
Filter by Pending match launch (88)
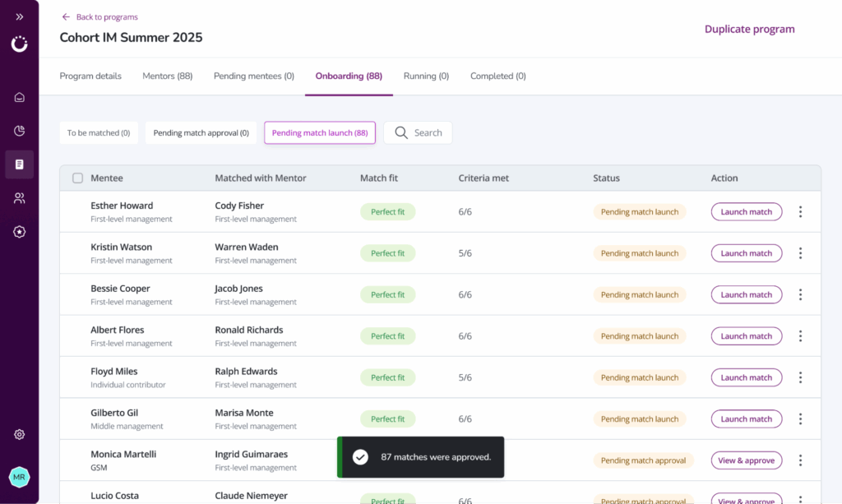tap(320, 132)
